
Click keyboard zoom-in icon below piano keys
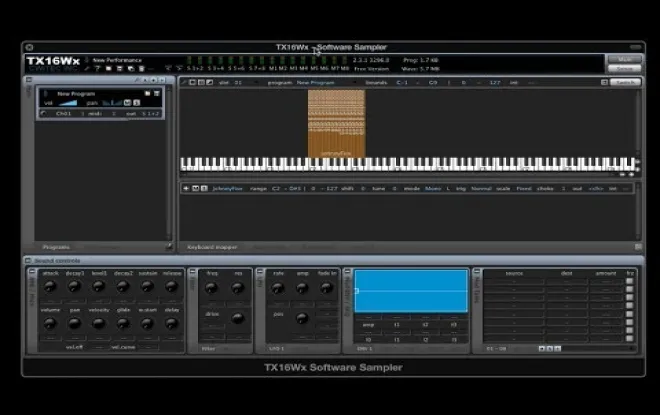coord(631,174)
